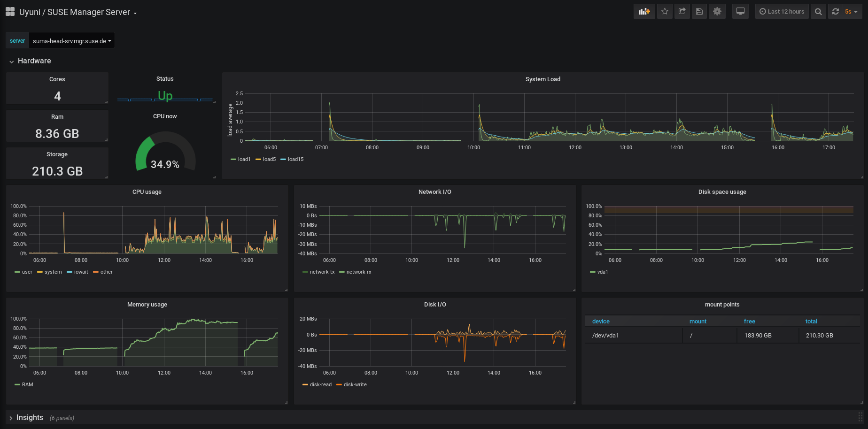This screenshot has height=429, width=868.
Task: Open the server variable dropdown suma-head-srv.mgr.suse.de
Action: (x=72, y=41)
